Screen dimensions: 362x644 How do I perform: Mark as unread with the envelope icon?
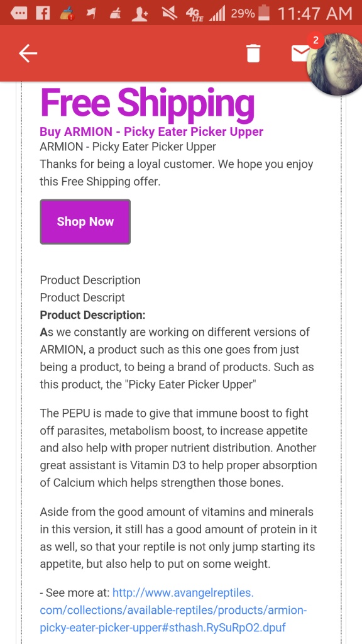(x=300, y=53)
